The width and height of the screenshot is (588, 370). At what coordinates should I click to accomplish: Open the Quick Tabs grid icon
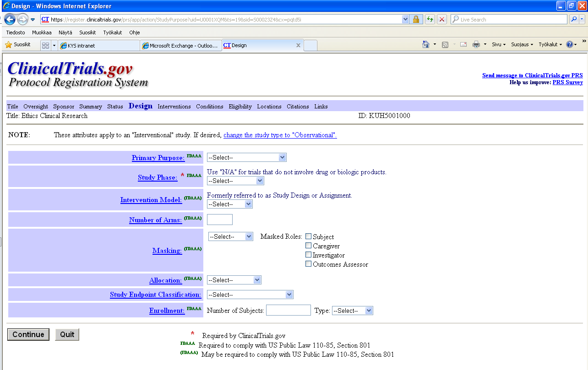pos(45,45)
